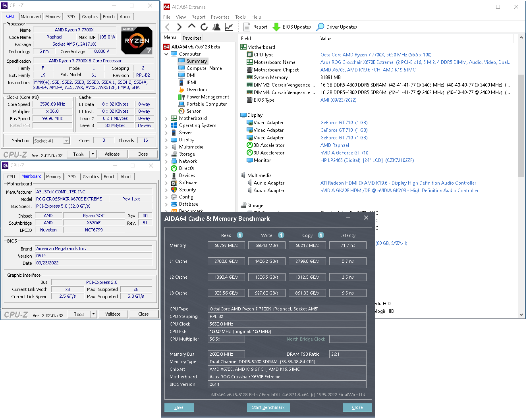
Task: Open the OctalCore AMD Ryzen 7 7700X link
Action: 376,55
